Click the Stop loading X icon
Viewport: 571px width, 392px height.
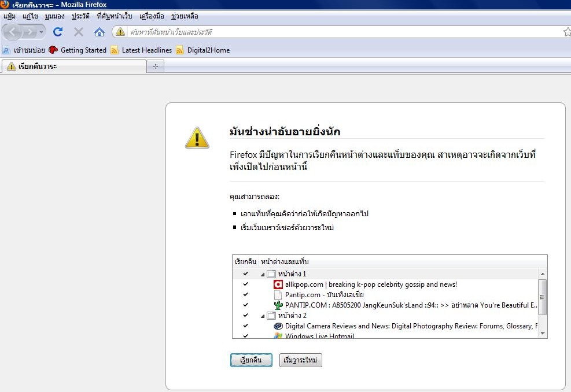coord(78,32)
